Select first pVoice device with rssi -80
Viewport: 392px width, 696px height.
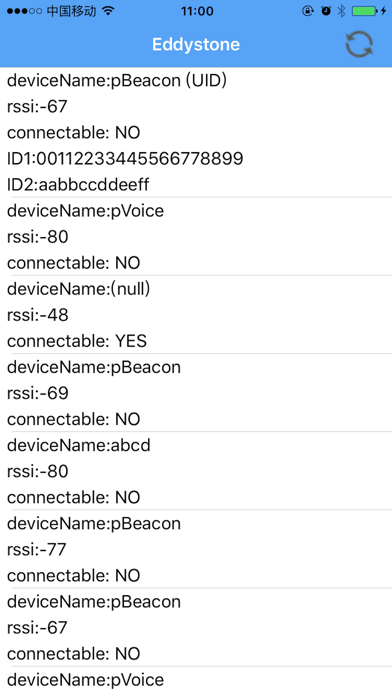click(196, 237)
